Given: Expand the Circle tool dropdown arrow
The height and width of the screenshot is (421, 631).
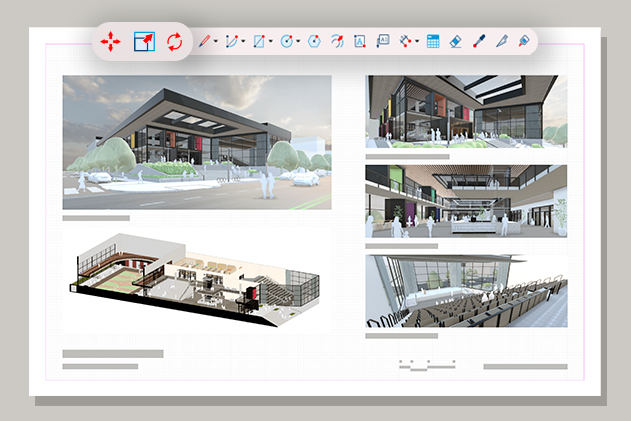Looking at the screenshot, I should pos(298,41).
